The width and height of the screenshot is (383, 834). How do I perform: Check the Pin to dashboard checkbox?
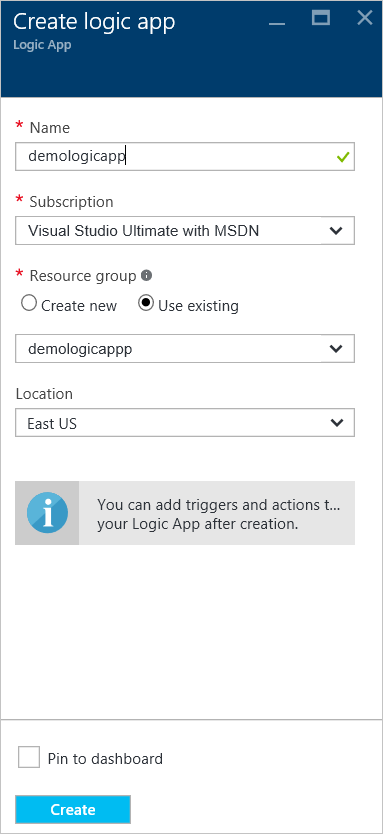29,757
